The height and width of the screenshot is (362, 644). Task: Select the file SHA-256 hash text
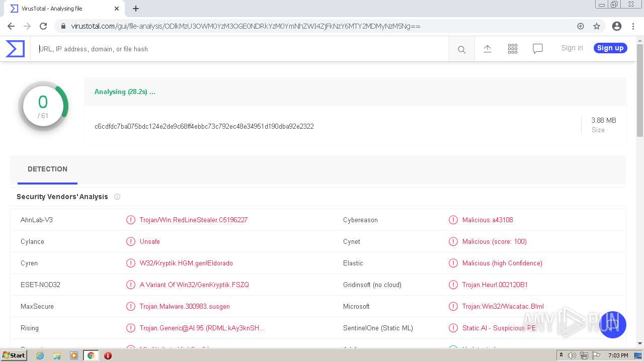coord(204,126)
